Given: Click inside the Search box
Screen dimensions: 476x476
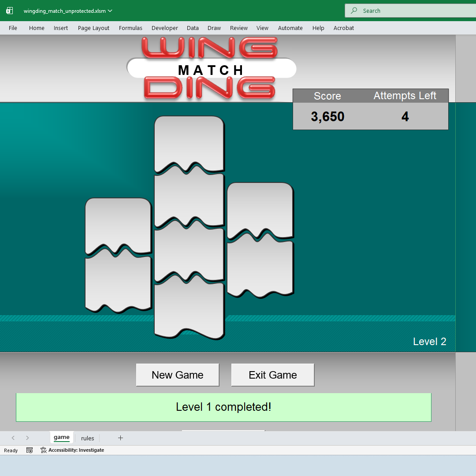Looking at the screenshot, I should 397,10.
